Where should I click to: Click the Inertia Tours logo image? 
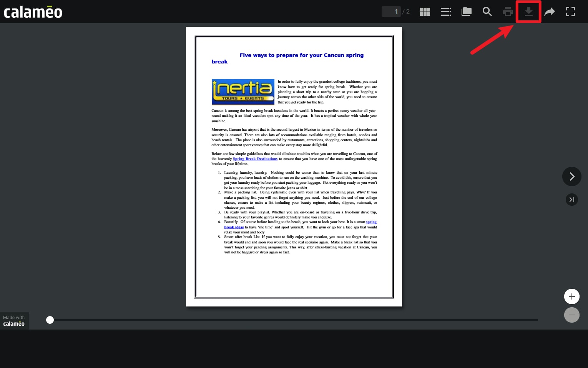(x=243, y=92)
